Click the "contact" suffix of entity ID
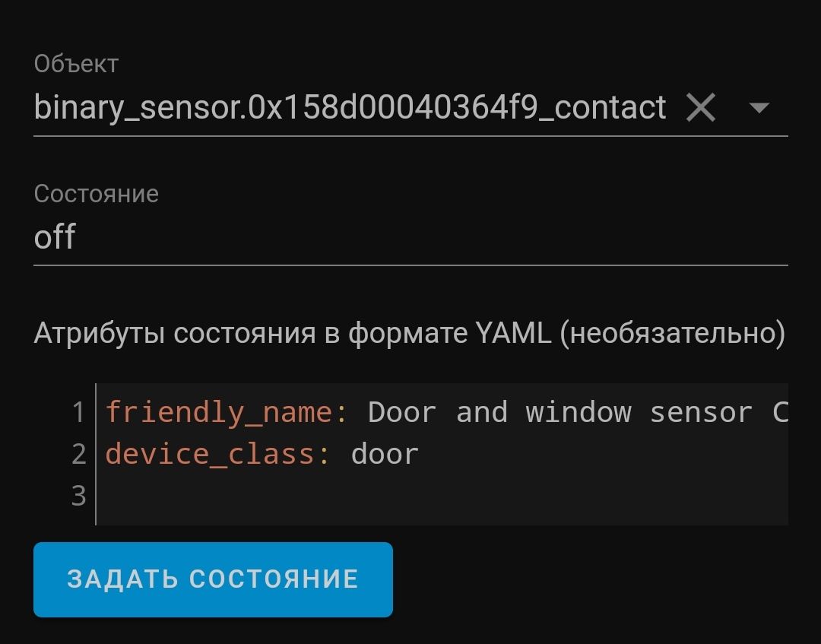Viewport: 821px width, 644px height. point(610,108)
